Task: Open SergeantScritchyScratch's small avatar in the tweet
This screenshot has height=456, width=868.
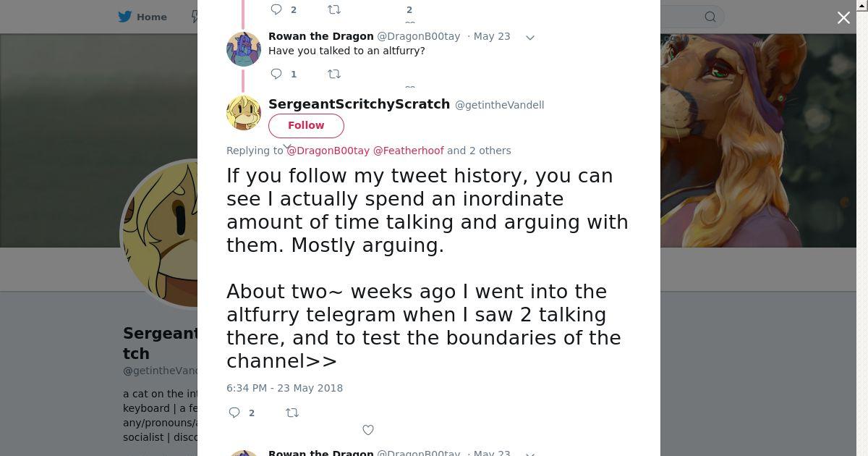Action: [244, 113]
